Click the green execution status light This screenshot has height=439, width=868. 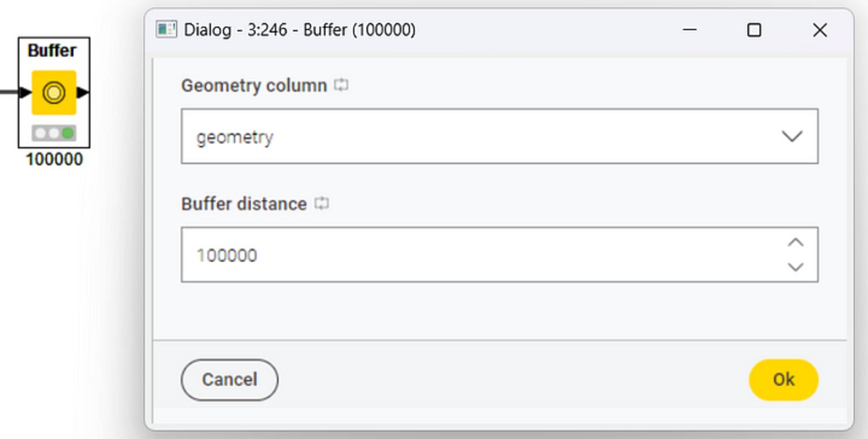click(x=67, y=133)
